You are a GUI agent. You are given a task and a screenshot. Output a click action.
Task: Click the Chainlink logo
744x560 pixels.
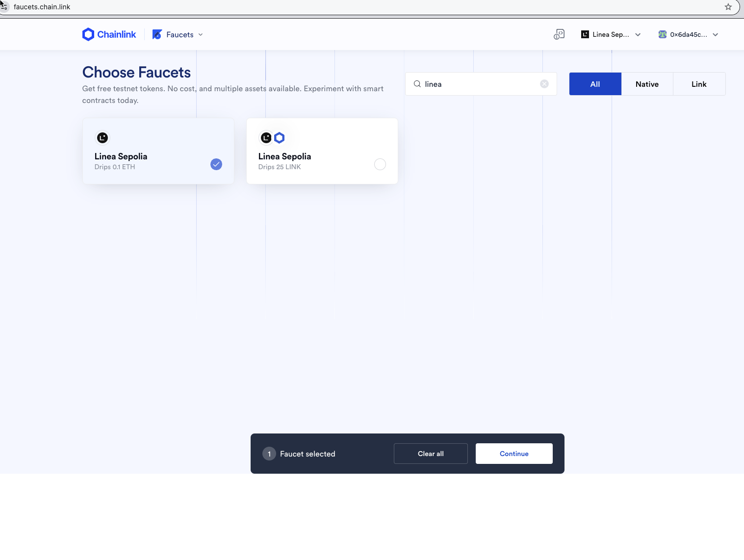pos(109,34)
